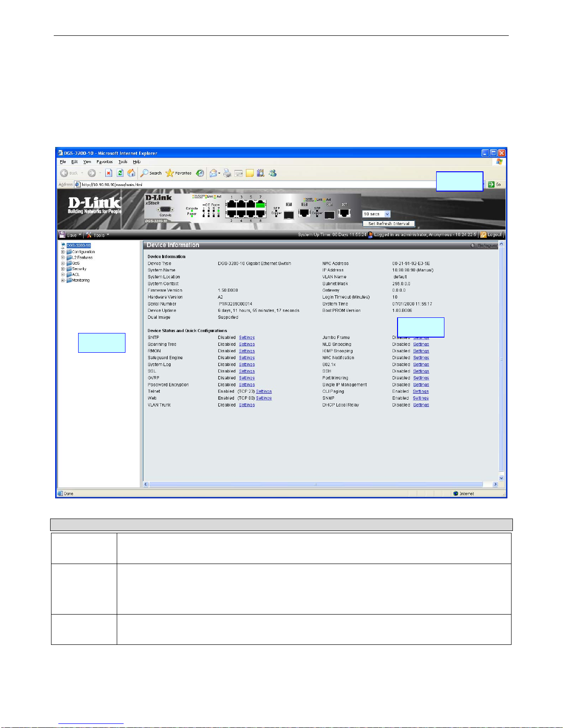This screenshot has width=563, height=728.
Task: Open DHCP Local Relay Settings link
Action: 421,405
